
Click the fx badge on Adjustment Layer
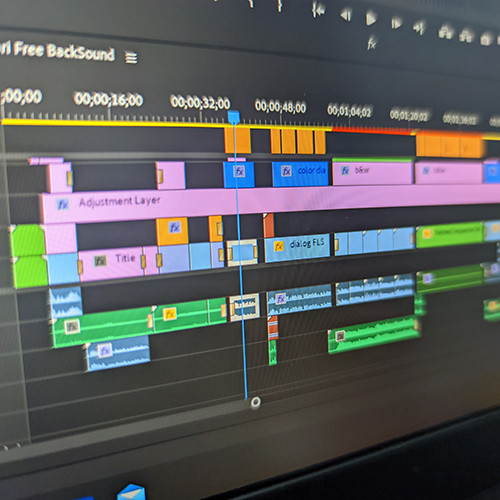coord(63,204)
